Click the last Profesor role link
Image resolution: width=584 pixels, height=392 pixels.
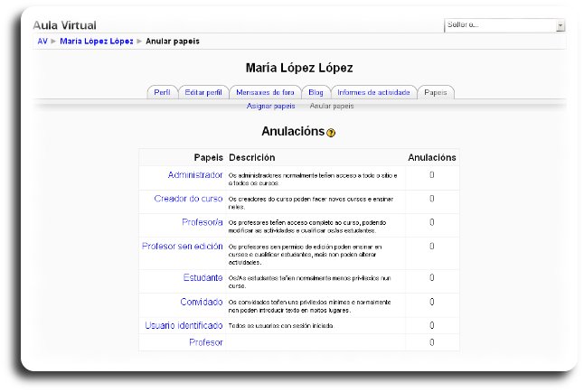(x=205, y=342)
